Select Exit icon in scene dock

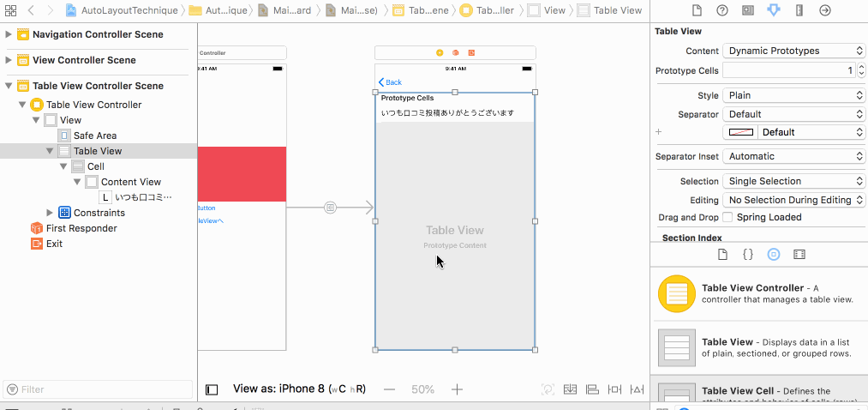(471, 52)
